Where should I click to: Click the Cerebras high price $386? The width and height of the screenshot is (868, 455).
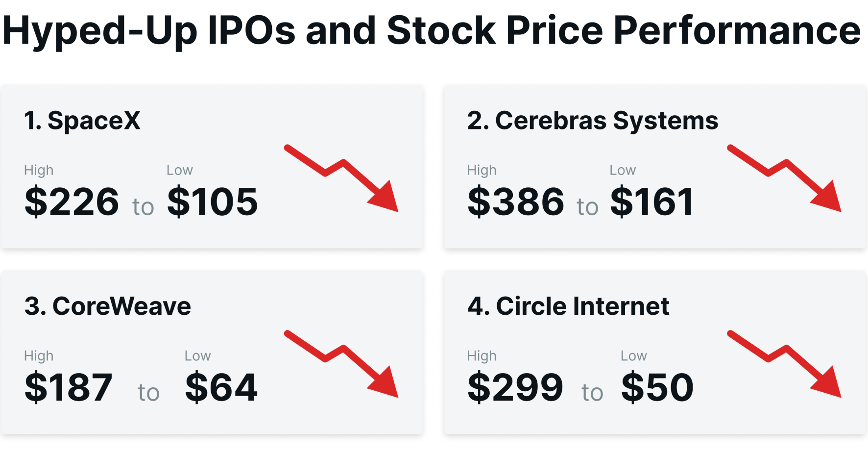coord(516,202)
